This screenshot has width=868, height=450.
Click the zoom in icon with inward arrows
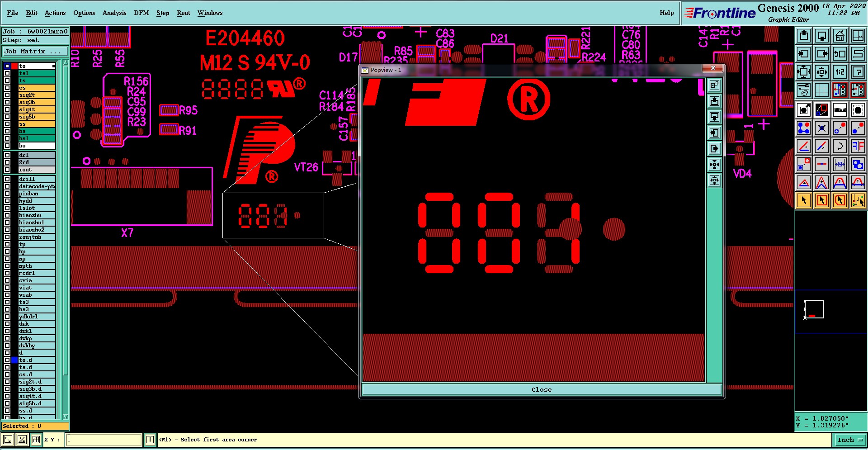click(804, 72)
